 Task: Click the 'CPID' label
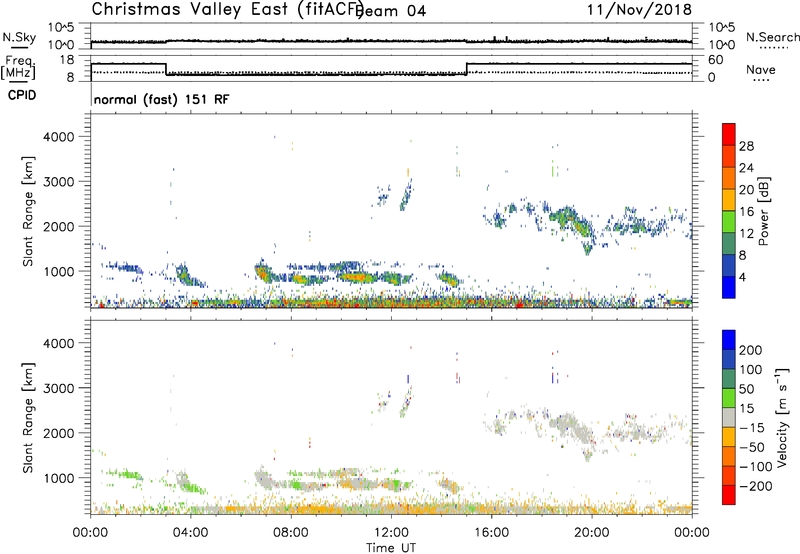pos(22,95)
